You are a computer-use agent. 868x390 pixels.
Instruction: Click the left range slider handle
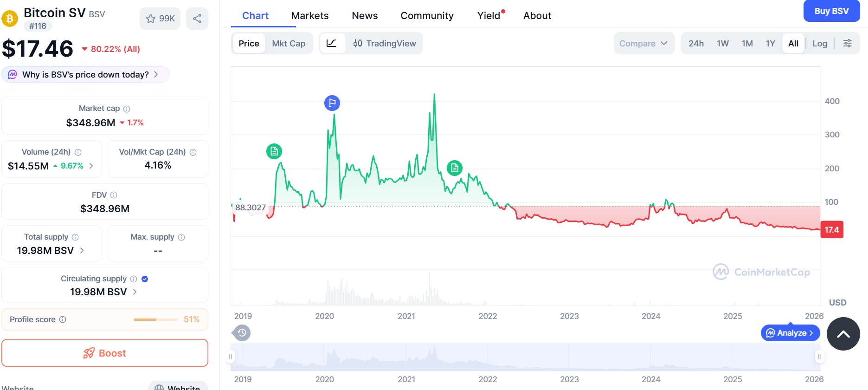coord(230,357)
